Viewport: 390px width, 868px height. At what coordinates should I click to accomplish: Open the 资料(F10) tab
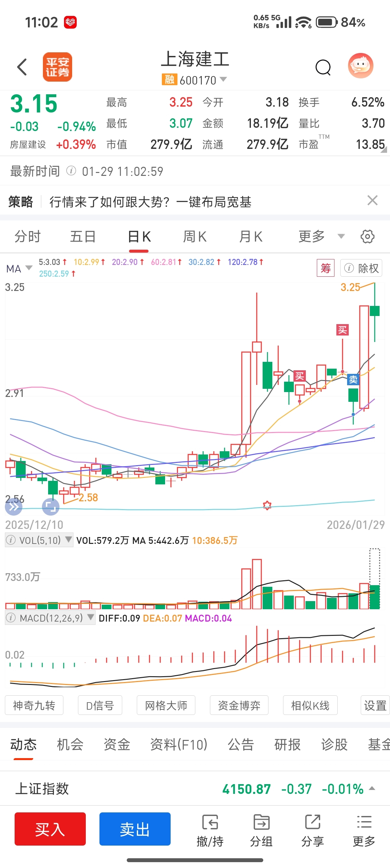(178, 744)
